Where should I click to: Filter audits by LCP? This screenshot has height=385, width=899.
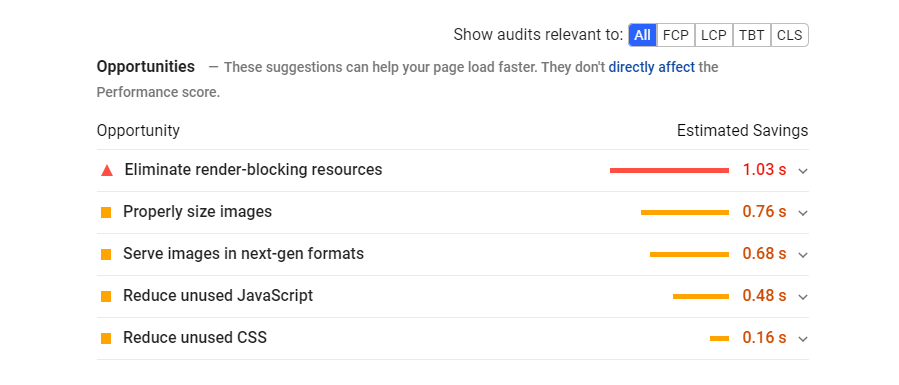714,35
